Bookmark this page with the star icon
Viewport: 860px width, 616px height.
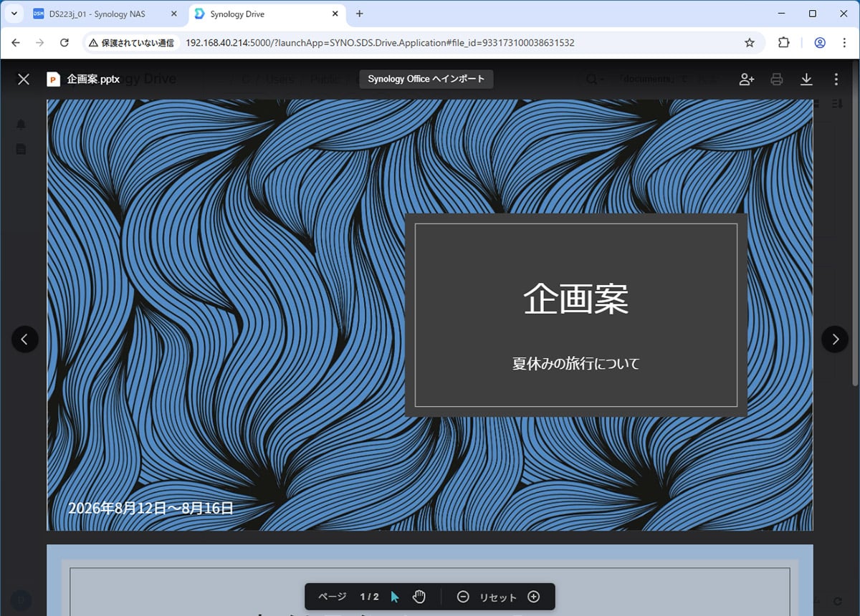pyautogui.click(x=750, y=43)
